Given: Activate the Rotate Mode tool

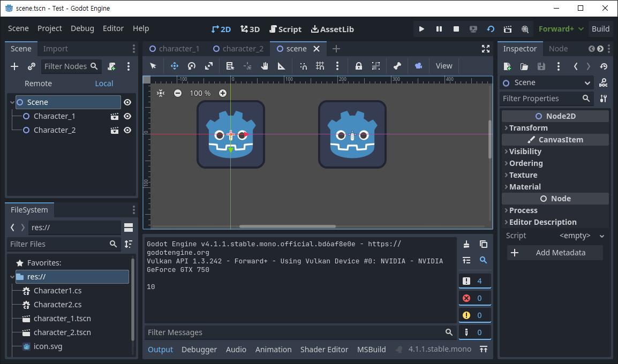Looking at the screenshot, I should tap(192, 66).
